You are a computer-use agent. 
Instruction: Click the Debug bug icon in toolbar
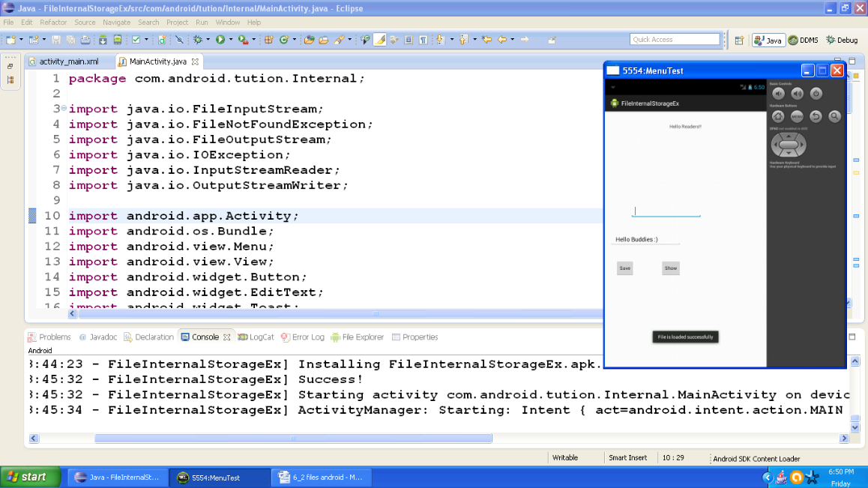pos(198,40)
